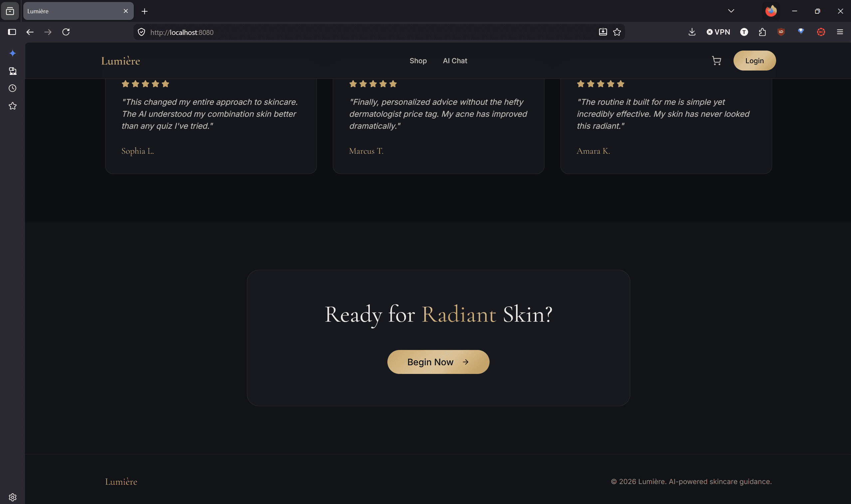The width and height of the screenshot is (851, 504).
Task: Open a new browser tab
Action: [x=145, y=11]
